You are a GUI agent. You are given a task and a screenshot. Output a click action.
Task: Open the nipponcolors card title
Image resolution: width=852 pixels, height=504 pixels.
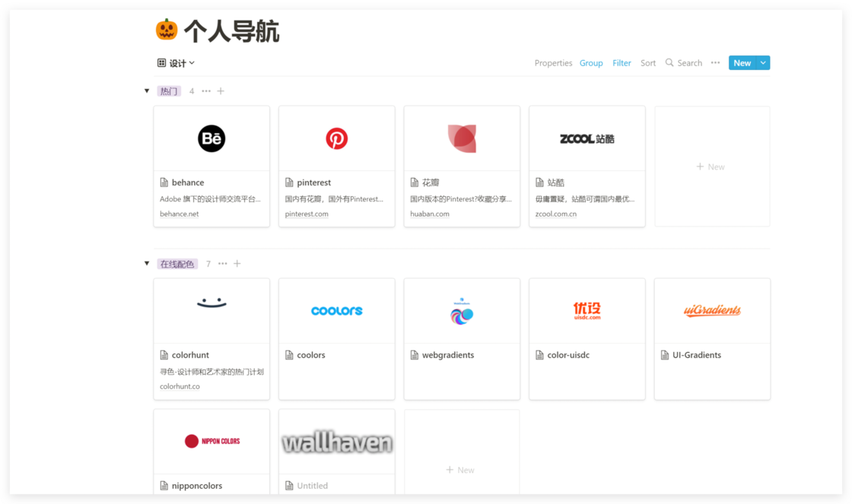pyautogui.click(x=197, y=486)
